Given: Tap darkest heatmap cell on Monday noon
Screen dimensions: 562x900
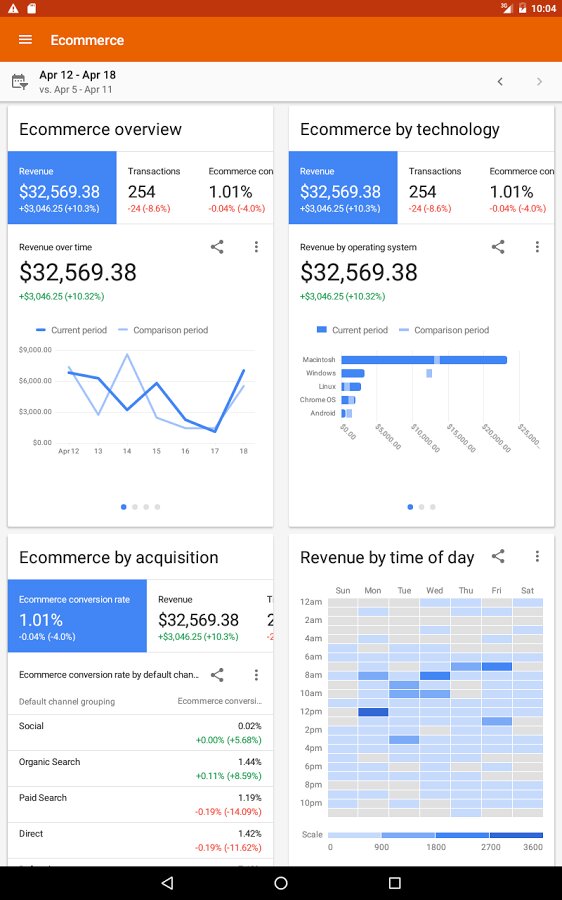Looking at the screenshot, I should [x=373, y=712].
